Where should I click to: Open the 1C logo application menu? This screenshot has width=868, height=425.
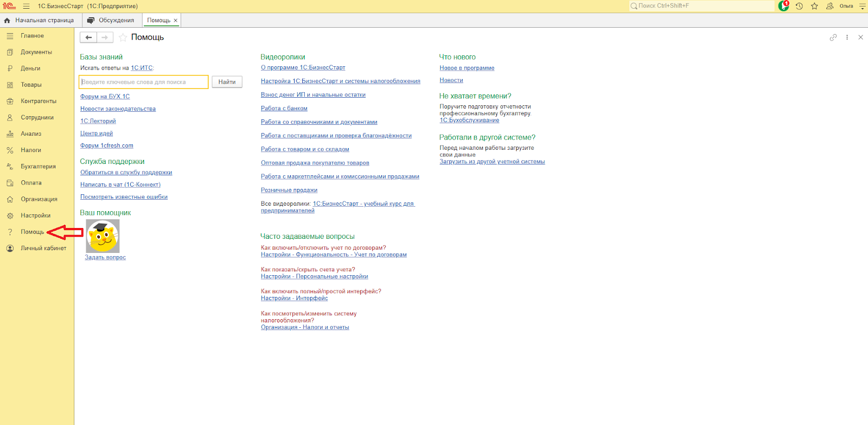[x=9, y=6]
